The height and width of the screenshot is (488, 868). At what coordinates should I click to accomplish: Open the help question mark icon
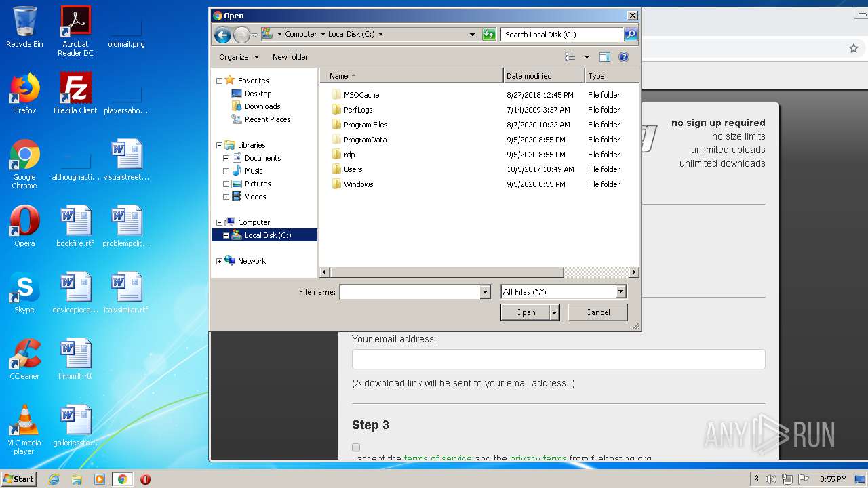(624, 57)
